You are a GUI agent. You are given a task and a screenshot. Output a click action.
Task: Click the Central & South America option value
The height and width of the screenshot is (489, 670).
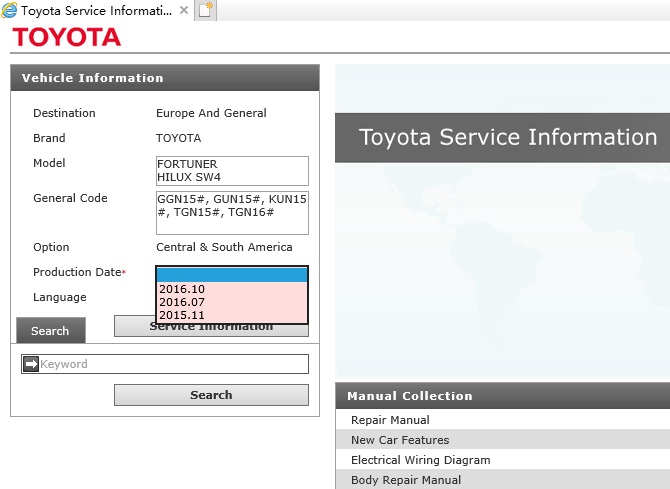click(x=224, y=247)
